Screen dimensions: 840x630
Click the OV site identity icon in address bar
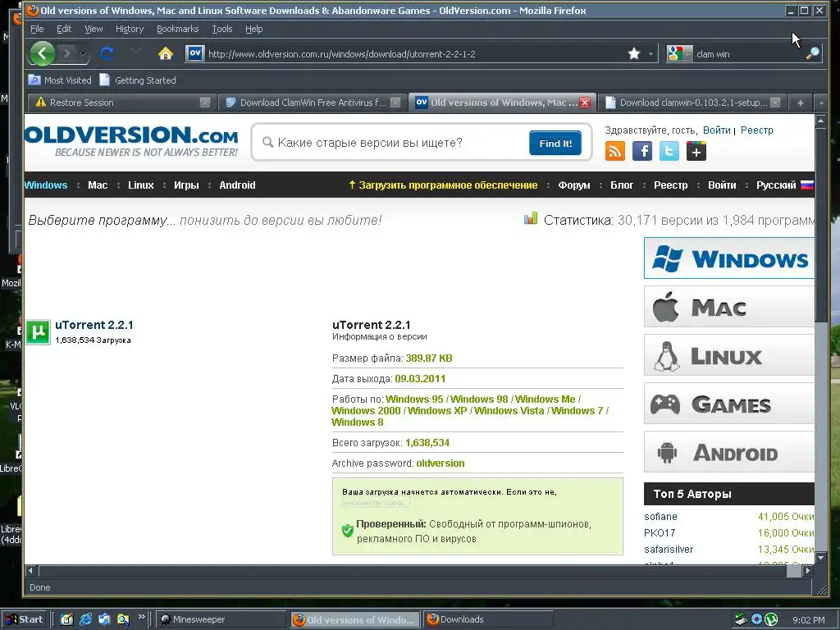tap(195, 53)
